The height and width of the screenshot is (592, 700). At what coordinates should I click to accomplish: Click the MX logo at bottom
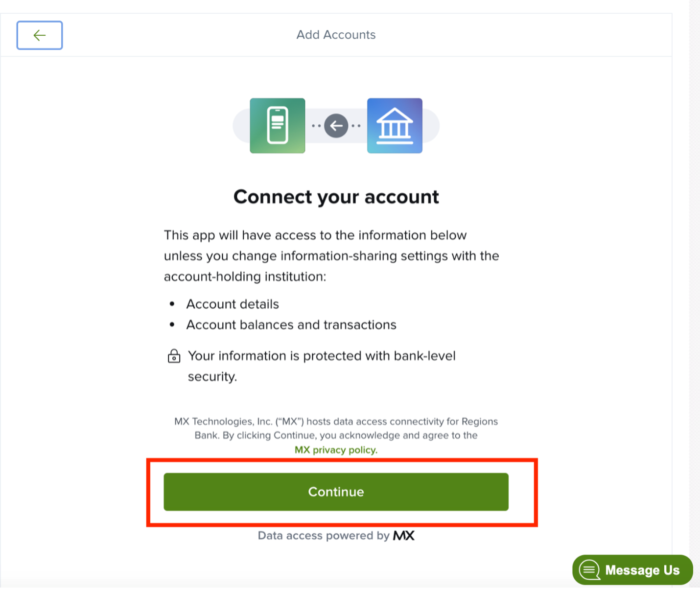[404, 536]
